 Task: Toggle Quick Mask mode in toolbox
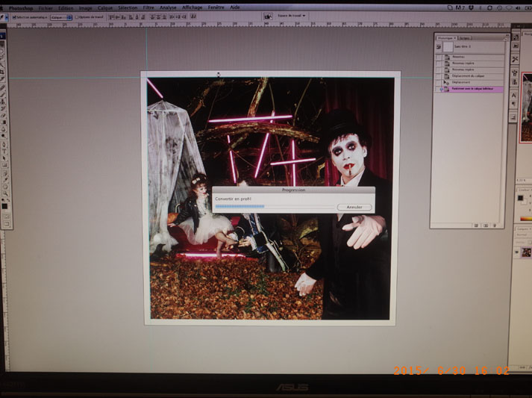[x=6, y=216]
